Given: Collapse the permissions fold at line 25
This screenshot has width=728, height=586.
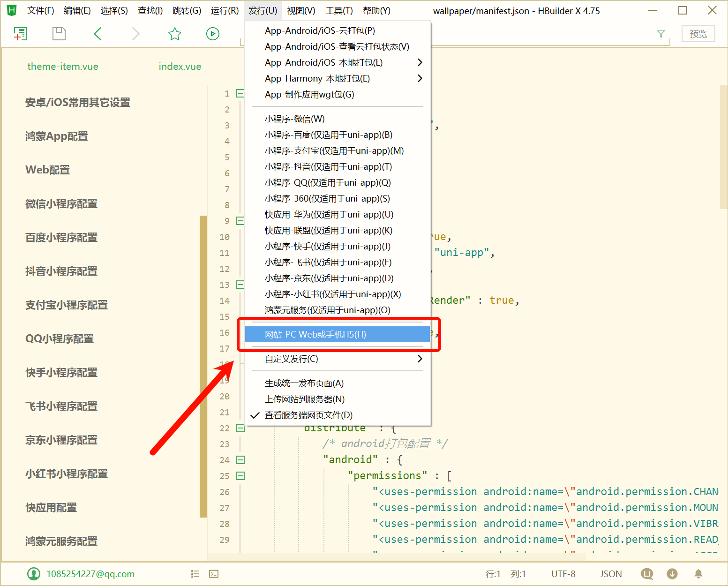Looking at the screenshot, I should tap(240, 476).
